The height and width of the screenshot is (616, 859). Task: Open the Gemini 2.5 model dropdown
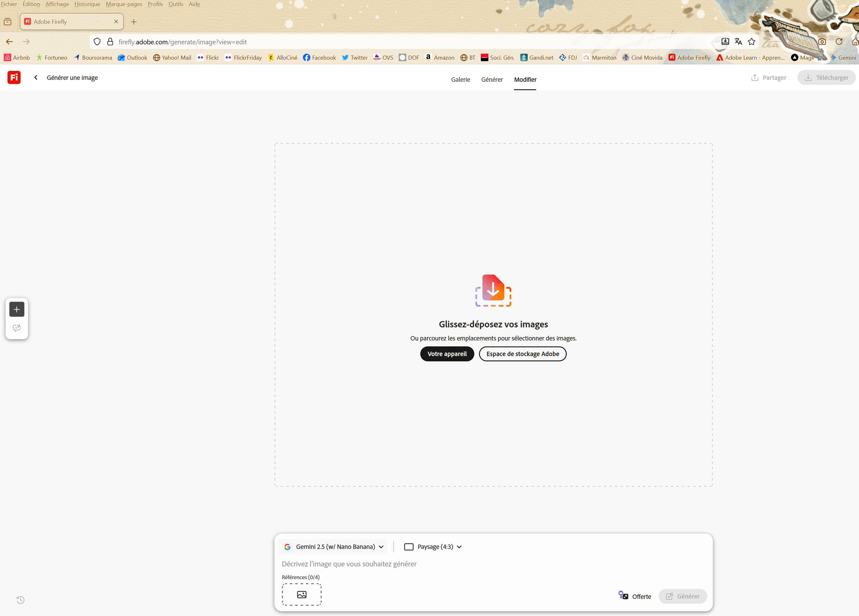click(334, 547)
